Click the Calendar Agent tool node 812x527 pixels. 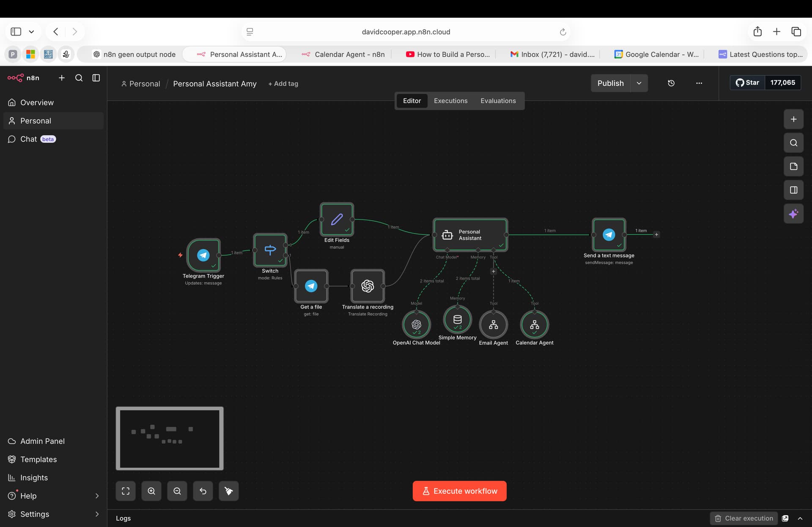534,324
